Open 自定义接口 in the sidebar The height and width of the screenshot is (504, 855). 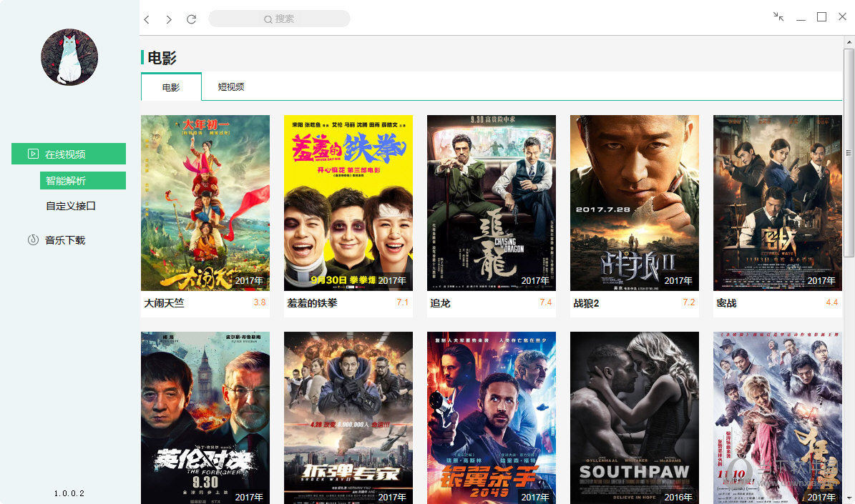click(x=71, y=206)
